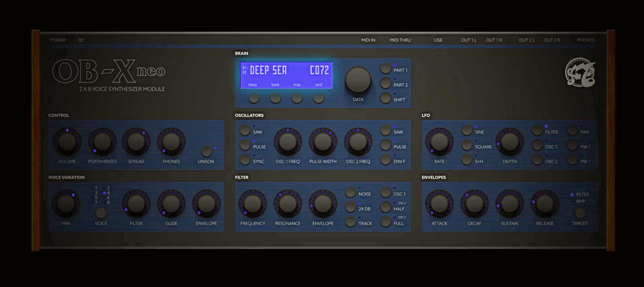Viewport: 644px width, 287px height.
Task: Enable oscillator SYNC button
Action: click(245, 159)
